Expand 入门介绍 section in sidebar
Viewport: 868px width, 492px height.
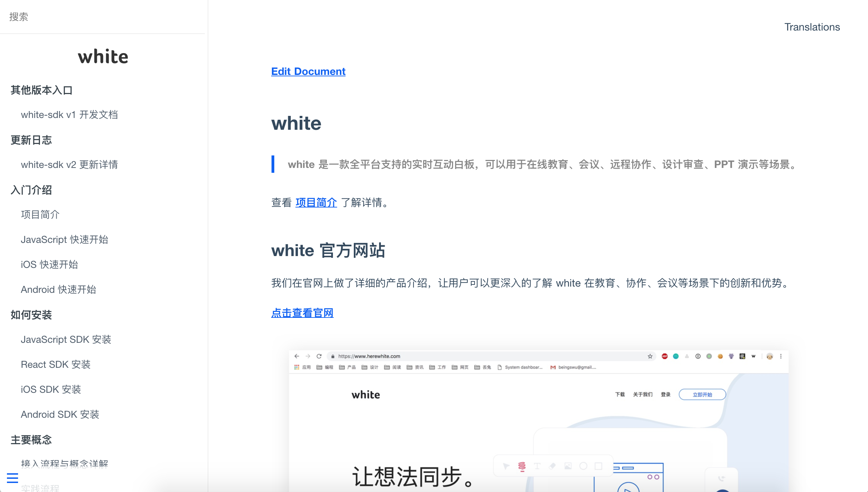(x=32, y=189)
